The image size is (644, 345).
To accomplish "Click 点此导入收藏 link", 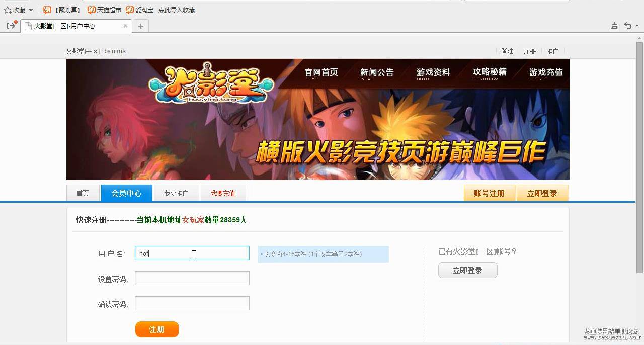I will click(x=177, y=10).
